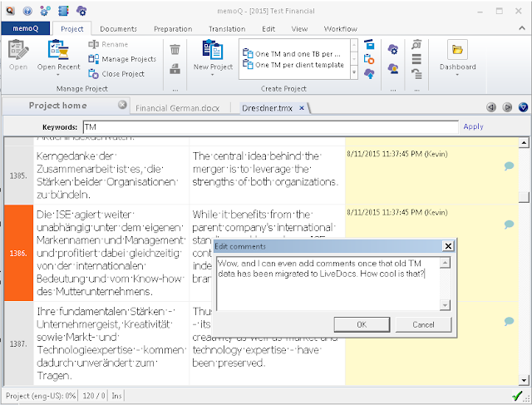532x405 pixels.
Task: Close the Project home tab
Action: [122, 105]
